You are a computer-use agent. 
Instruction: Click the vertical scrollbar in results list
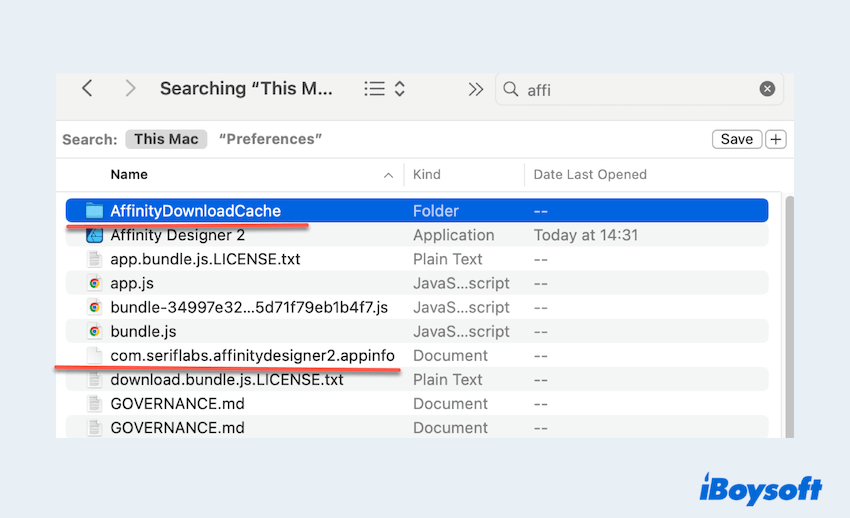(788, 310)
